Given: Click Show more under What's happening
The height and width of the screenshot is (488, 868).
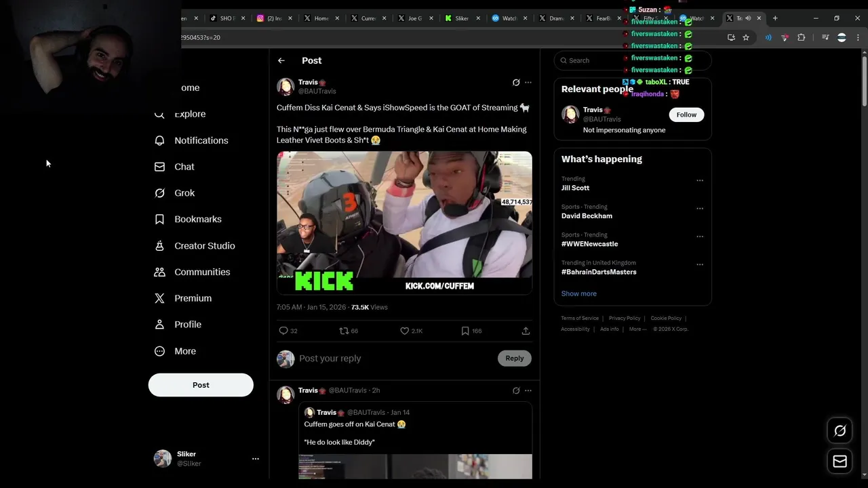Looking at the screenshot, I should tap(579, 293).
